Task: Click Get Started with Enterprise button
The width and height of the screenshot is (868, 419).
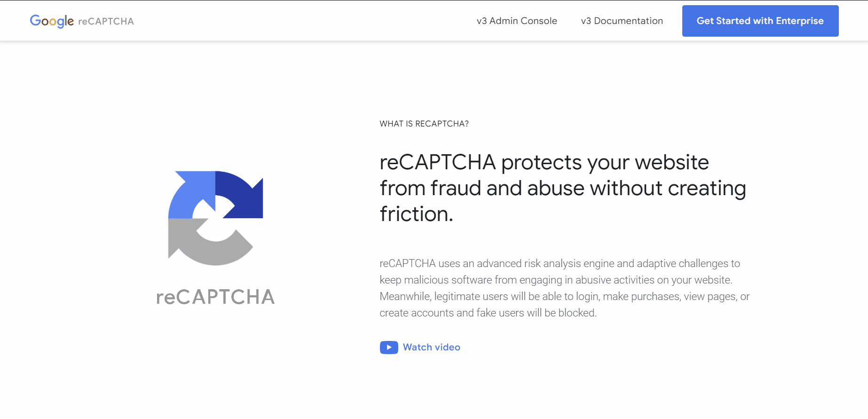Action: [x=760, y=21]
